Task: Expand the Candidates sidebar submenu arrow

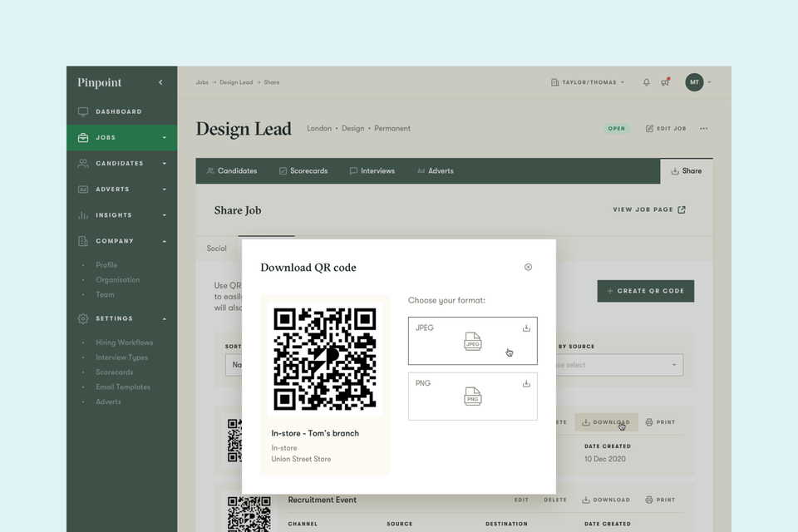Action: [x=165, y=164]
